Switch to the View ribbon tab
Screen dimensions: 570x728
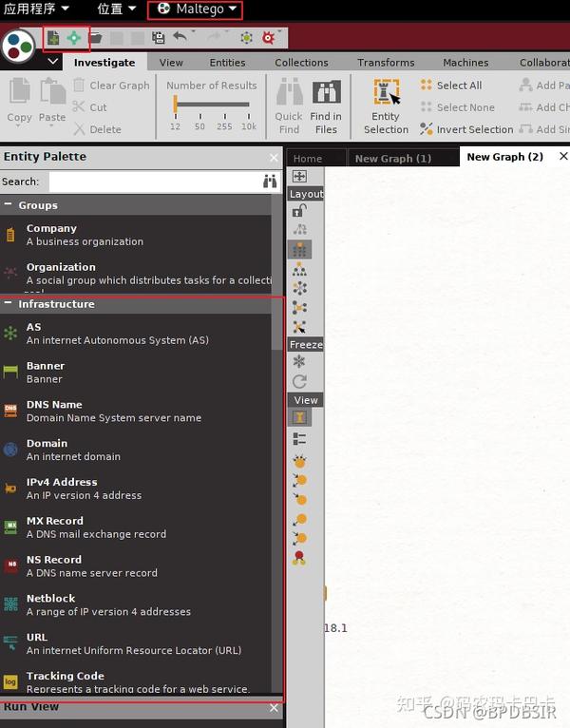(171, 62)
